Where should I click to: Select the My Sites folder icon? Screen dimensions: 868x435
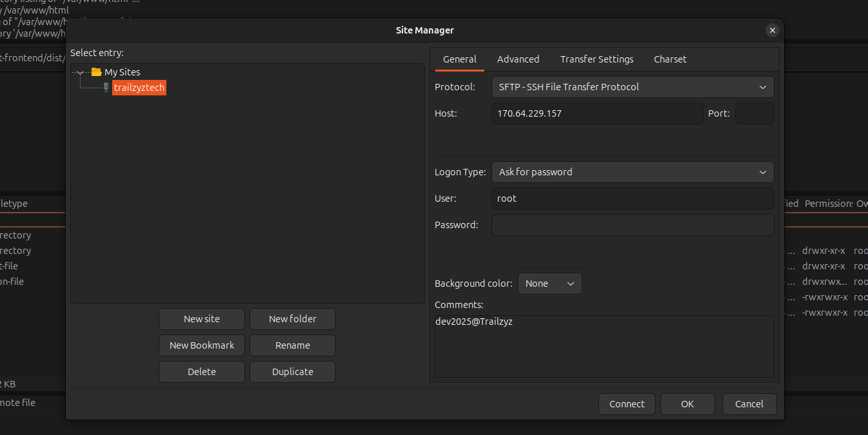point(97,72)
